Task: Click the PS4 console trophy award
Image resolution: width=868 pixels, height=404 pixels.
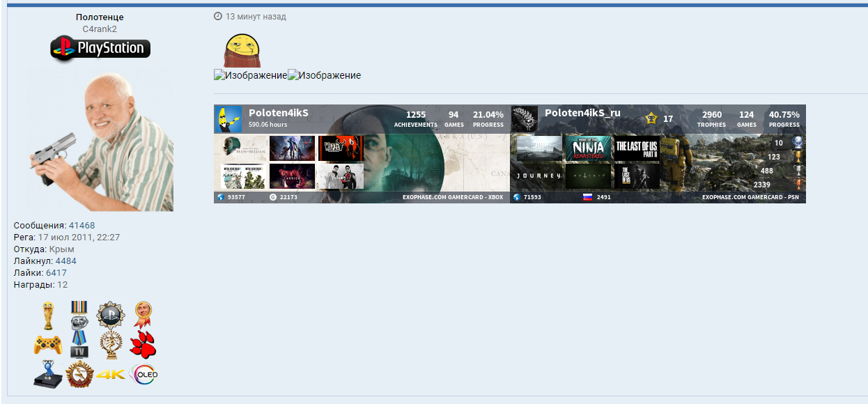Action: 47,375
